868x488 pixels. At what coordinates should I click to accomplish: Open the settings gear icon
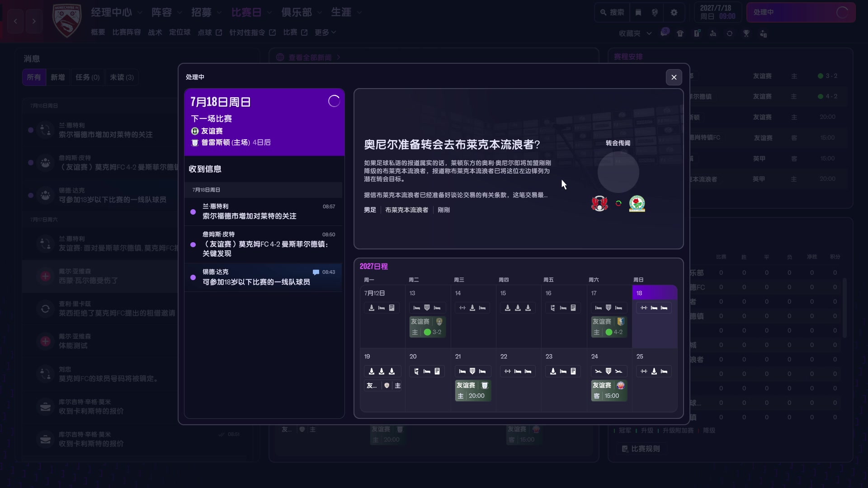pyautogui.click(x=674, y=12)
